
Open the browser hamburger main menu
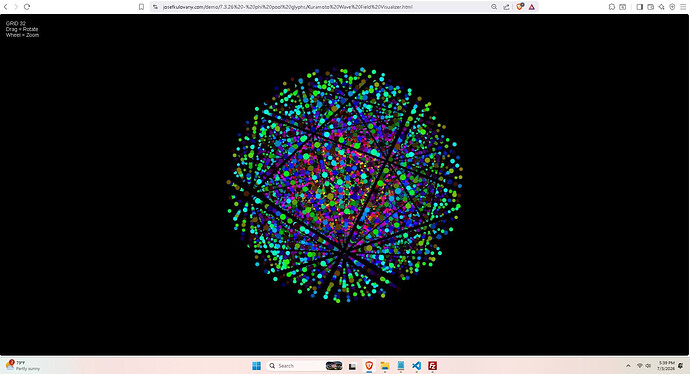point(683,7)
